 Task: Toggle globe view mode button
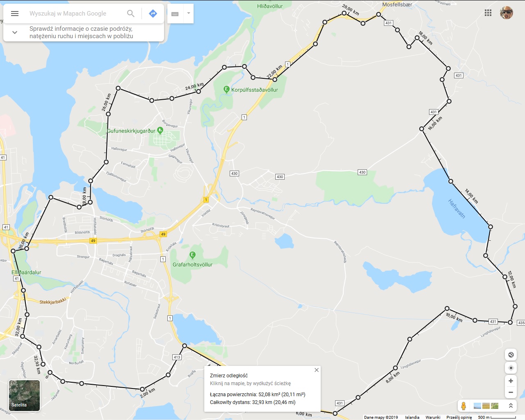511,355
